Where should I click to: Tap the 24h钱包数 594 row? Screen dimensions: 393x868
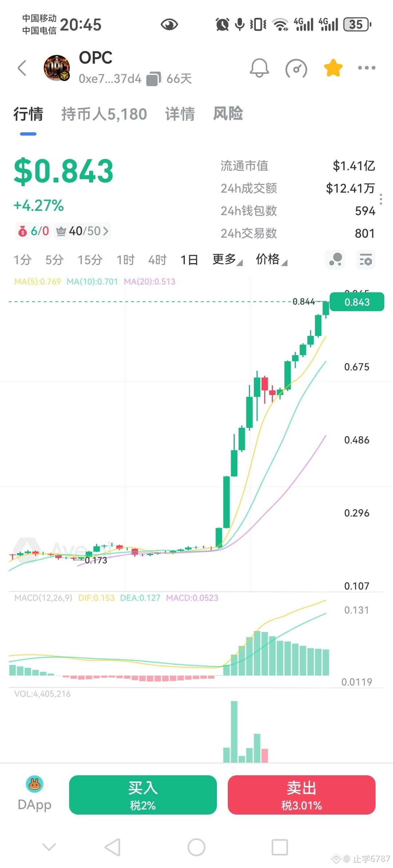click(298, 211)
